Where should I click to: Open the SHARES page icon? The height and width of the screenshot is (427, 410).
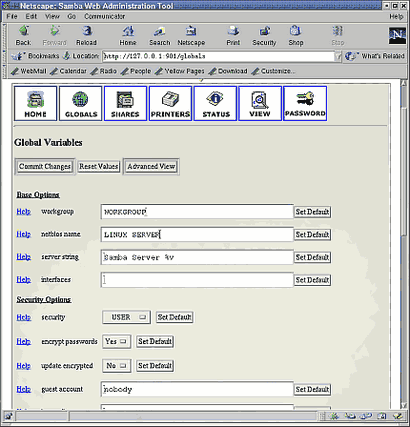pos(125,104)
